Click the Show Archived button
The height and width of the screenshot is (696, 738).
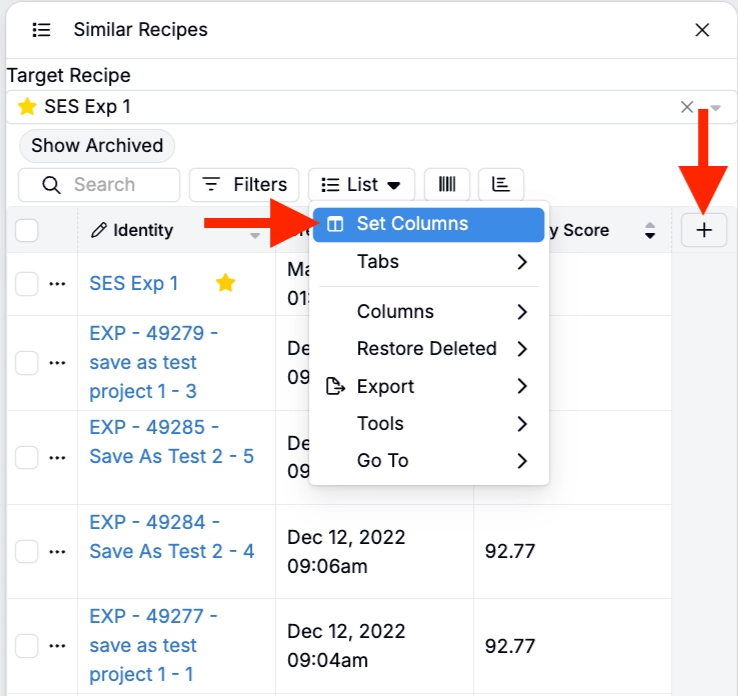[97, 146]
